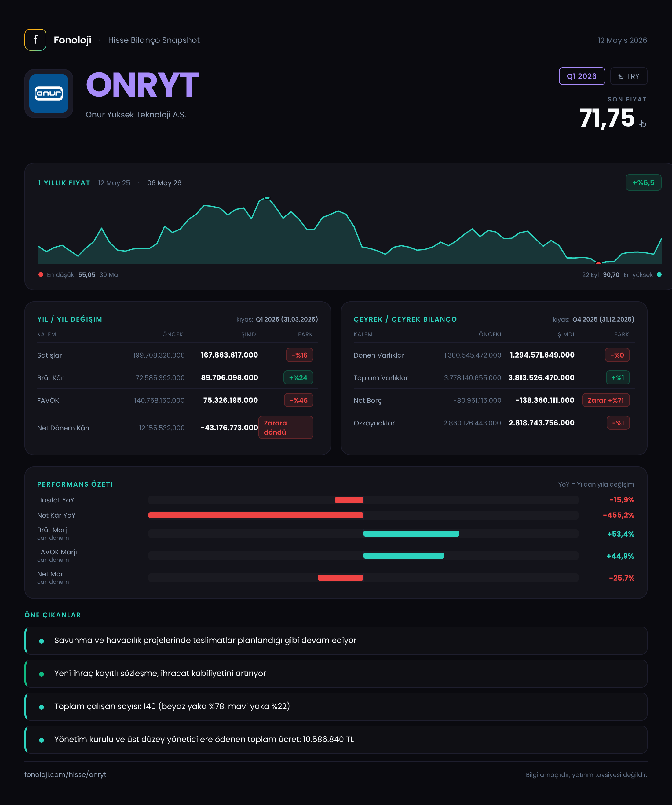
Task: Click Brüt Kâr previous value 72.585.392.000
Action: 160,377
